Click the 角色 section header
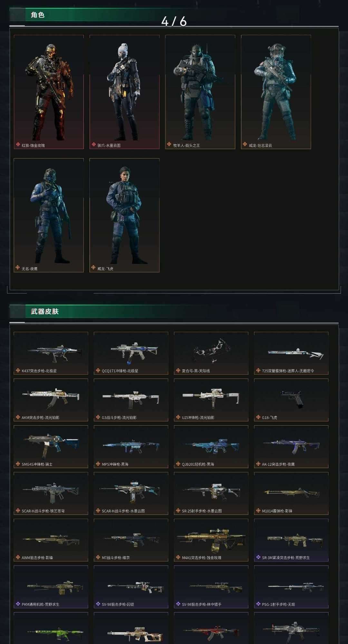The image size is (348, 644). point(38,15)
